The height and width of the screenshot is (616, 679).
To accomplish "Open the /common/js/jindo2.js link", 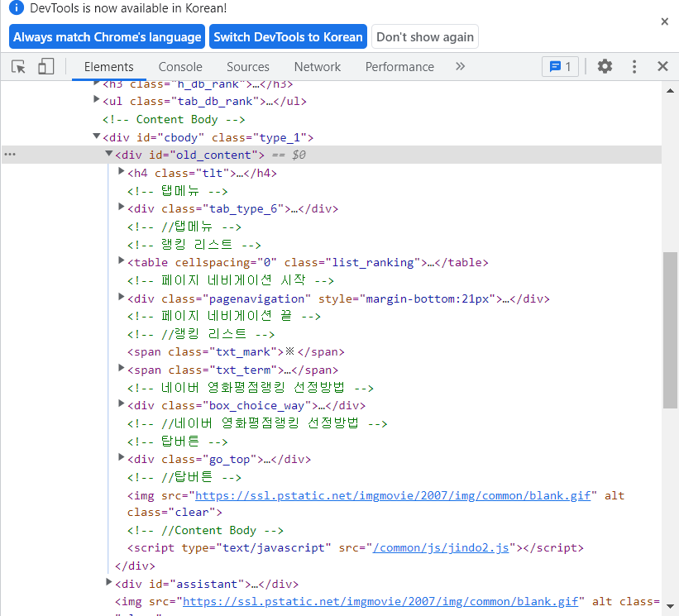I will pyautogui.click(x=441, y=548).
